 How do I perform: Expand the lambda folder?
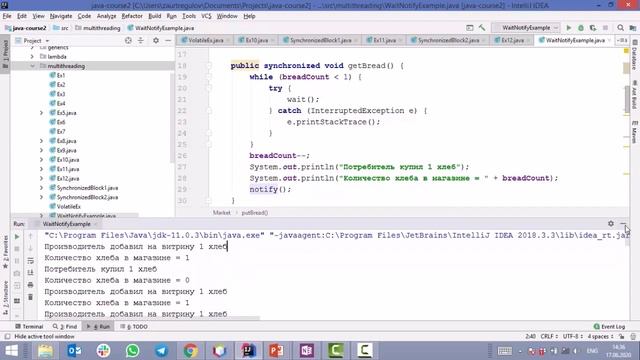pyautogui.click(x=33, y=57)
